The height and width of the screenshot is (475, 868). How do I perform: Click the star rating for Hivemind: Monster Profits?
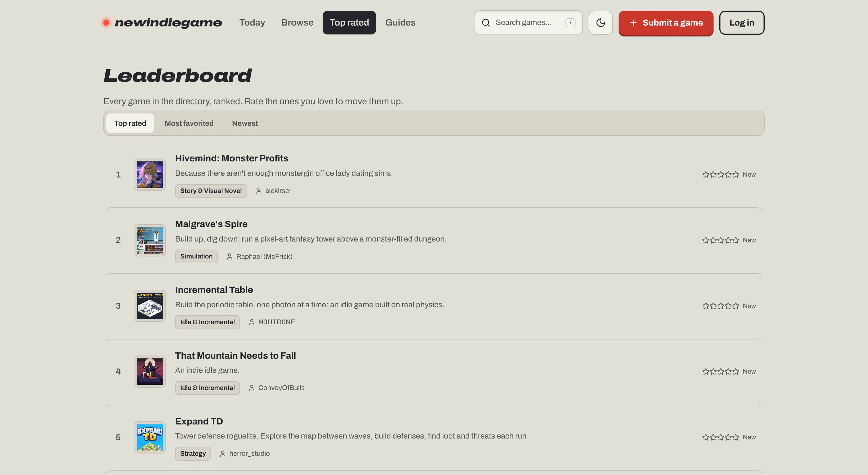(x=720, y=174)
